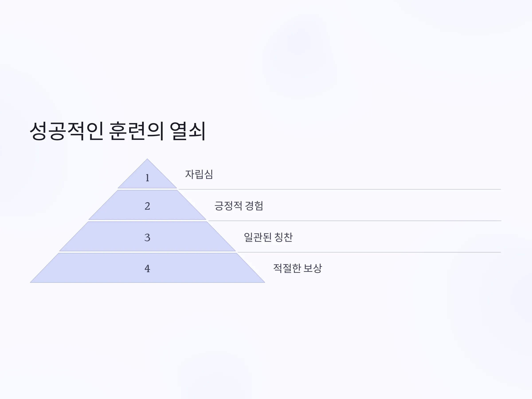Screen dimensions: 532x399
Task: Select the apex tip of the pyramid
Action: click(x=147, y=160)
